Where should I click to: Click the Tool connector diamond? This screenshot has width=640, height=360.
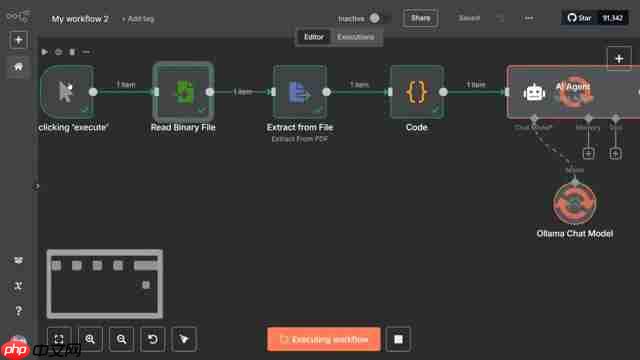616,119
